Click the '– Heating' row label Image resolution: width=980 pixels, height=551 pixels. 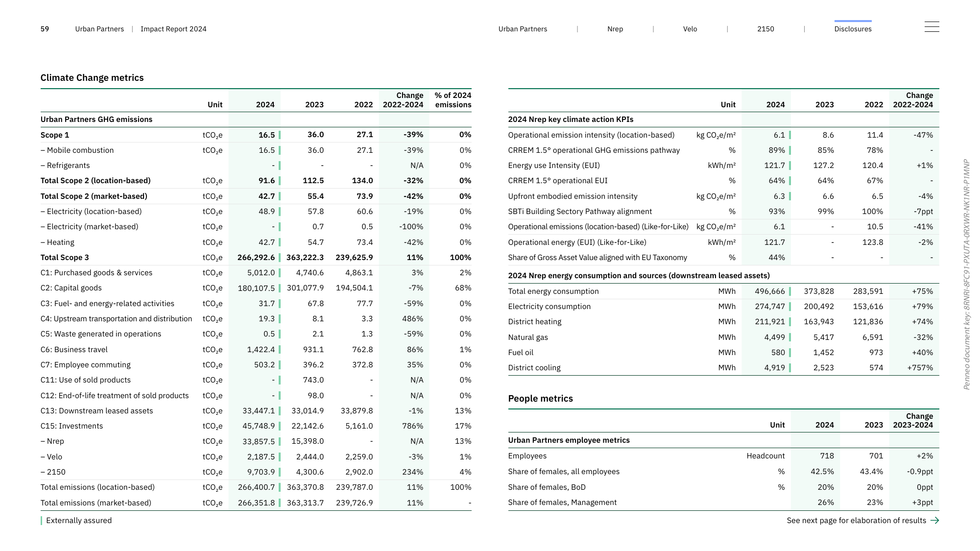[57, 242]
